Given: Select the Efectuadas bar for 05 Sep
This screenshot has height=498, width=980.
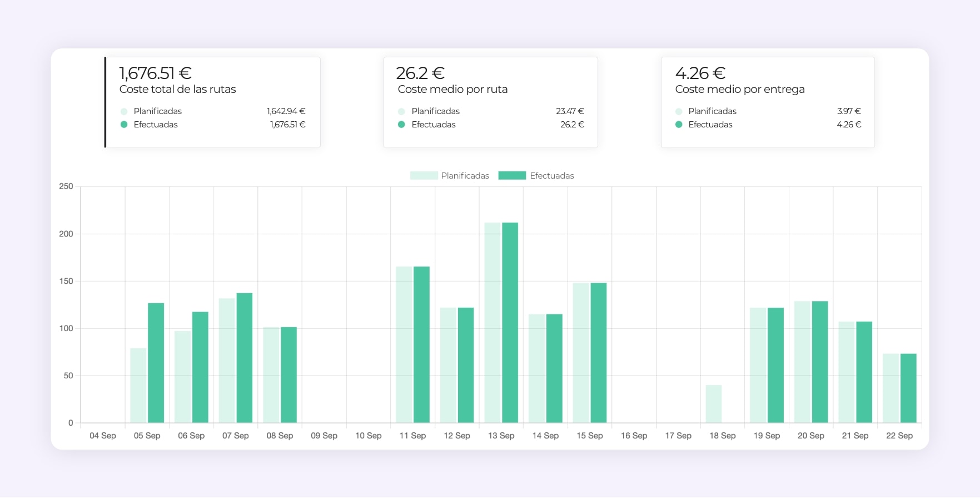Looking at the screenshot, I should pyautogui.click(x=156, y=363).
